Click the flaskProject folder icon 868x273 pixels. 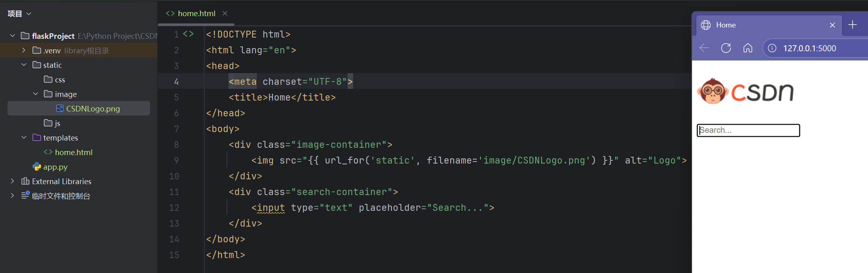[25, 36]
